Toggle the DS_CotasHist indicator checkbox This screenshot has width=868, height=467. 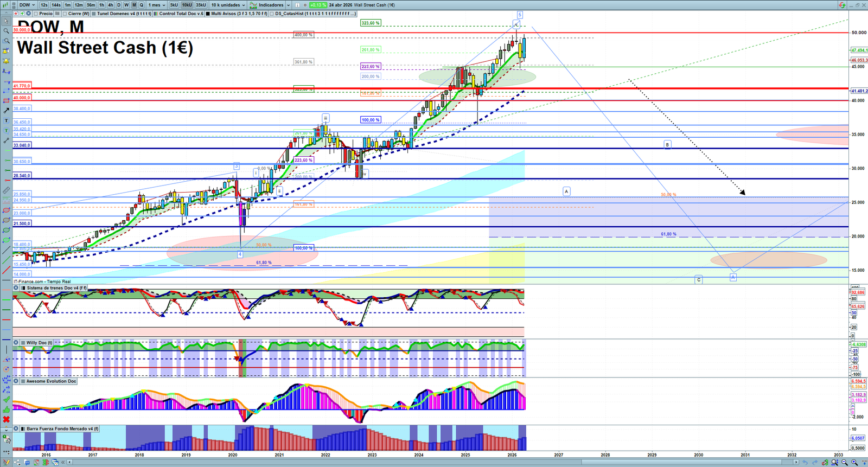272,14
